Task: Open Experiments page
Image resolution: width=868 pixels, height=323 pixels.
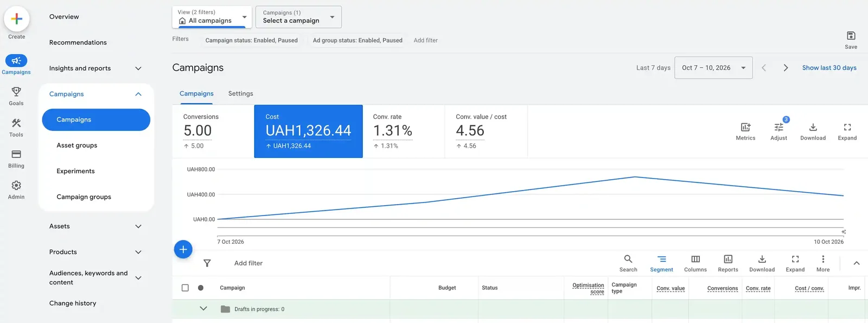Action: pyautogui.click(x=75, y=171)
